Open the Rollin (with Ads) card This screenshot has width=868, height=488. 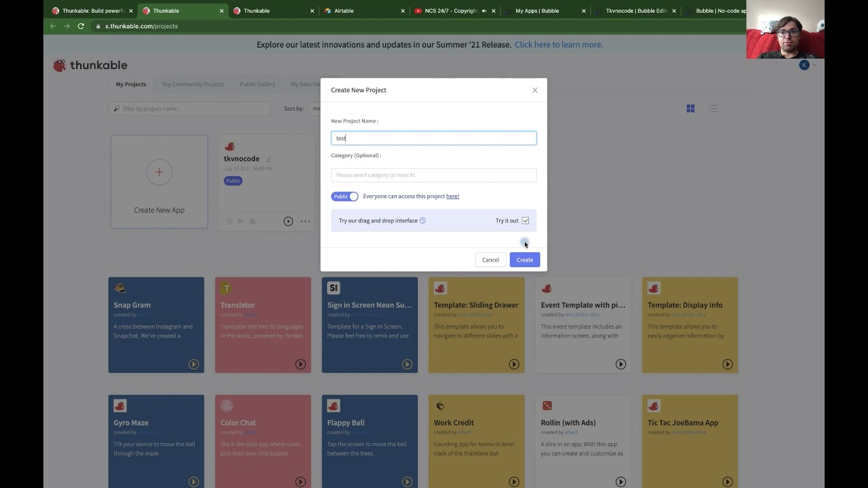point(583,441)
